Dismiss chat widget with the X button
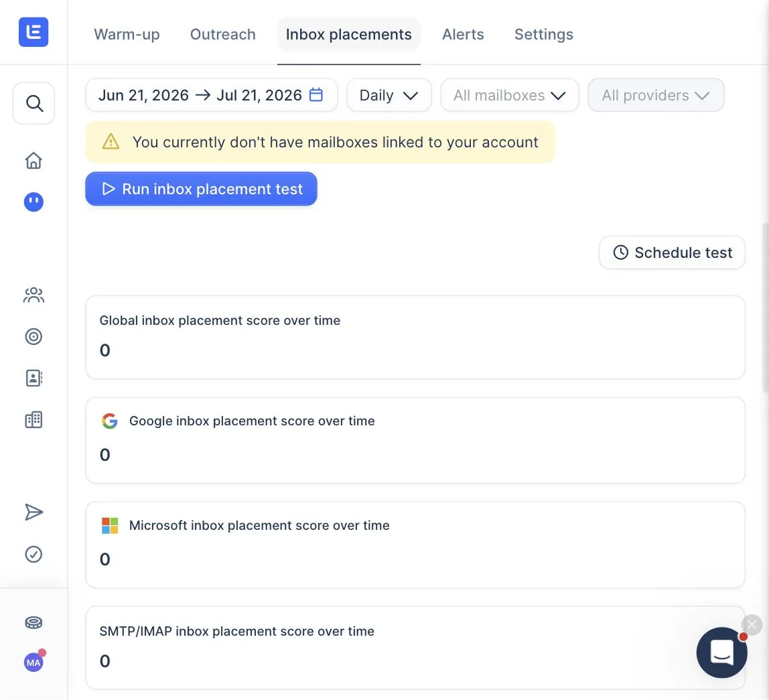Viewport: 769px width, 700px height. coord(752,625)
